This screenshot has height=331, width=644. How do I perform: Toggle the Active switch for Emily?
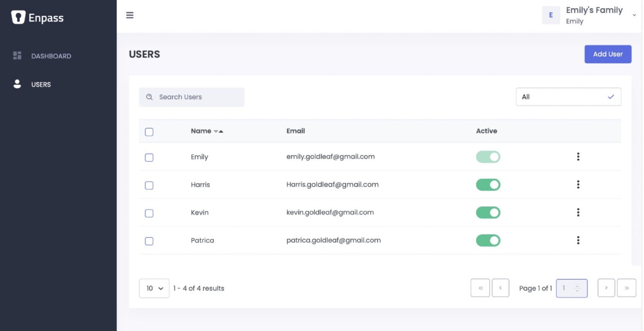pos(488,157)
